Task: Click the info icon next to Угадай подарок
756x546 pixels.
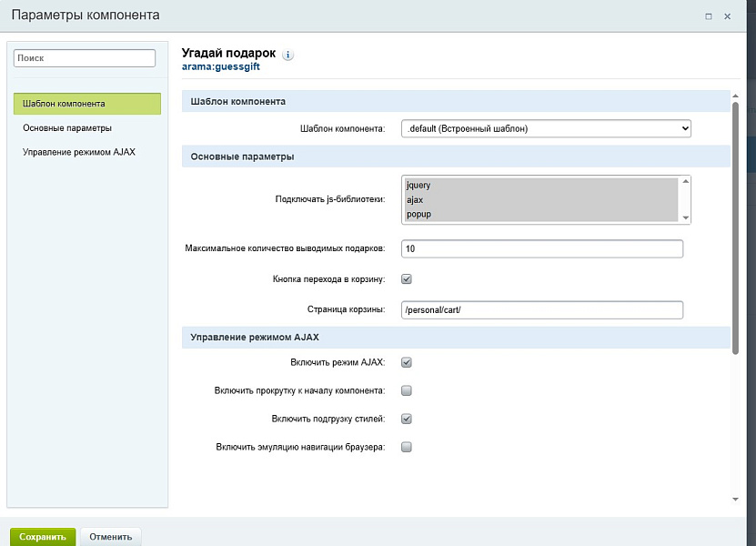Action: coord(288,55)
